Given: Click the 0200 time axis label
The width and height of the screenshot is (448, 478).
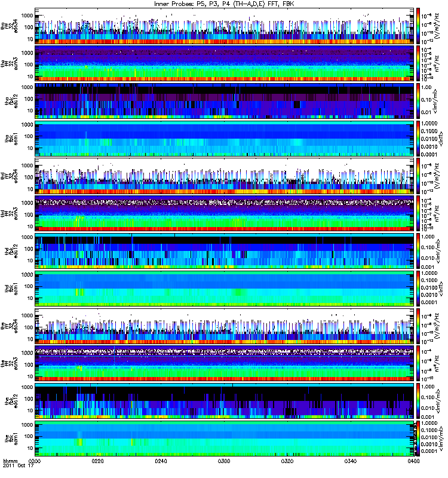Looking at the screenshot, I should pos(35,461).
